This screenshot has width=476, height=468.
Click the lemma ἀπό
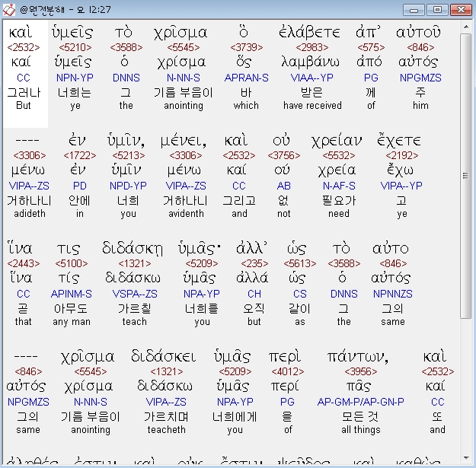tap(369, 62)
